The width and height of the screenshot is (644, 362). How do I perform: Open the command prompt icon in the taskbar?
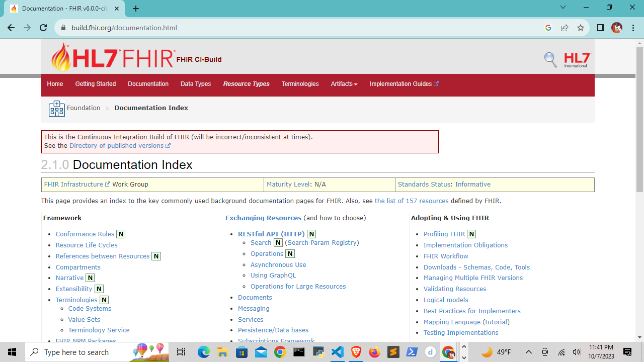click(x=299, y=352)
